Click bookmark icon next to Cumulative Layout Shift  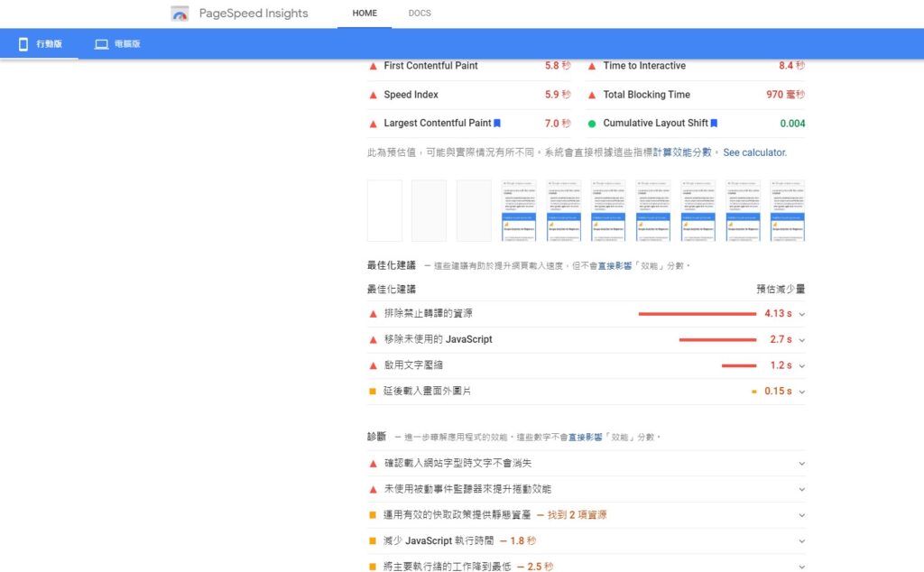point(714,124)
